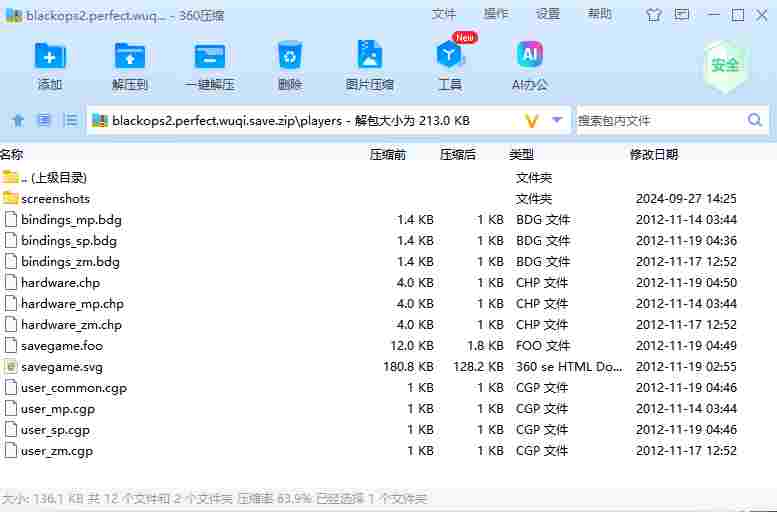
Task: Click the savegame.foo file icon
Action: pos(10,345)
